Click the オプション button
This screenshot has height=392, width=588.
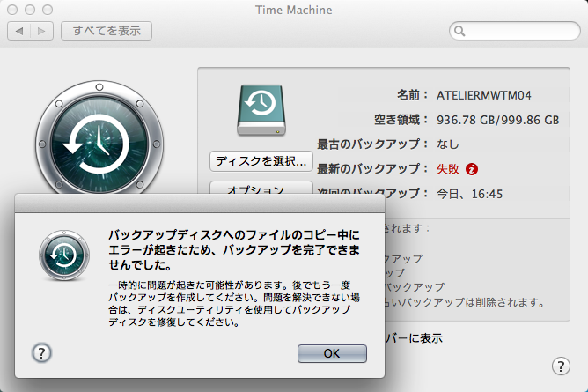[x=261, y=188]
